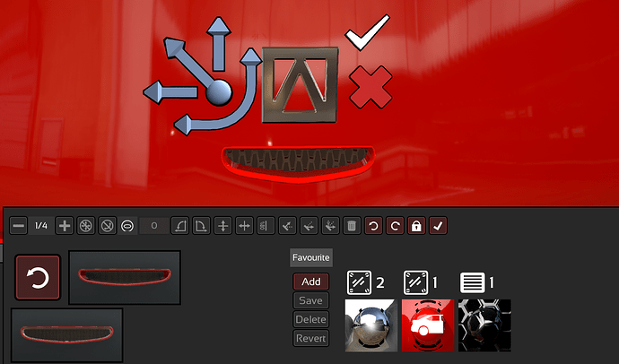619x364 pixels.
Task: Click the mirror fixture icon
Action: coord(266,226)
